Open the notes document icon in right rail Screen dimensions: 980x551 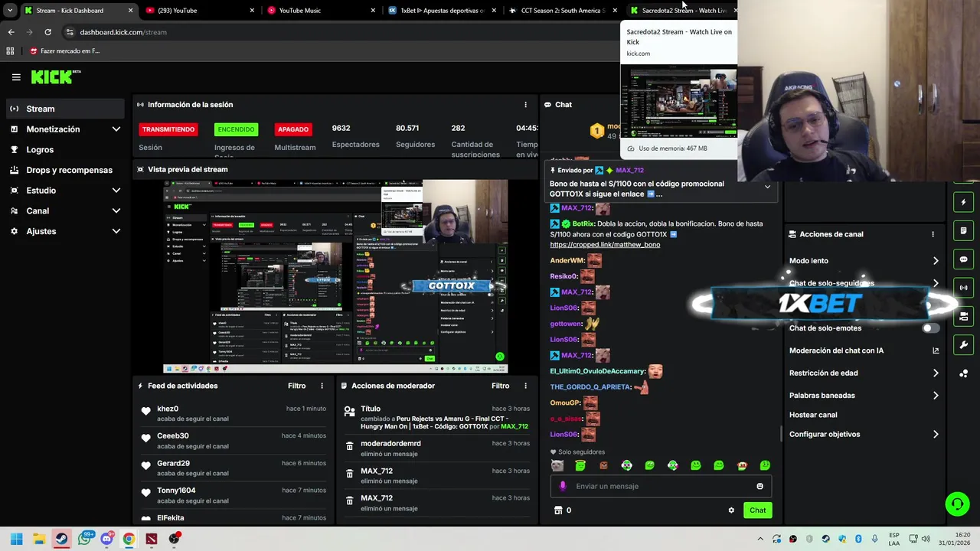point(963,230)
